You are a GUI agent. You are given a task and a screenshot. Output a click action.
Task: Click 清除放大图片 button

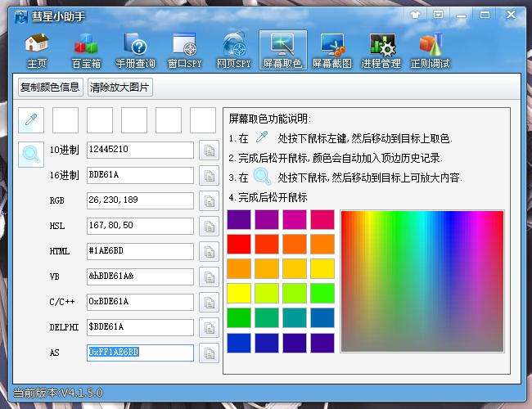point(120,88)
